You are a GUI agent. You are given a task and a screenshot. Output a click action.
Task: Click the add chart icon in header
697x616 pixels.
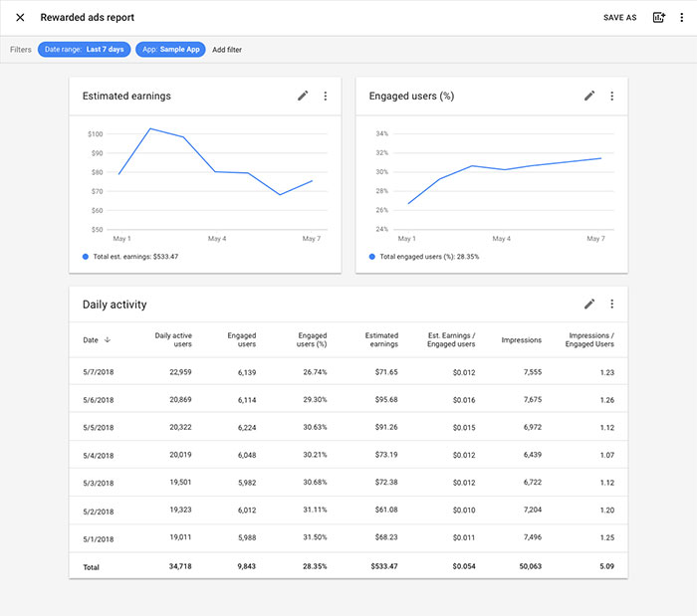(x=659, y=17)
